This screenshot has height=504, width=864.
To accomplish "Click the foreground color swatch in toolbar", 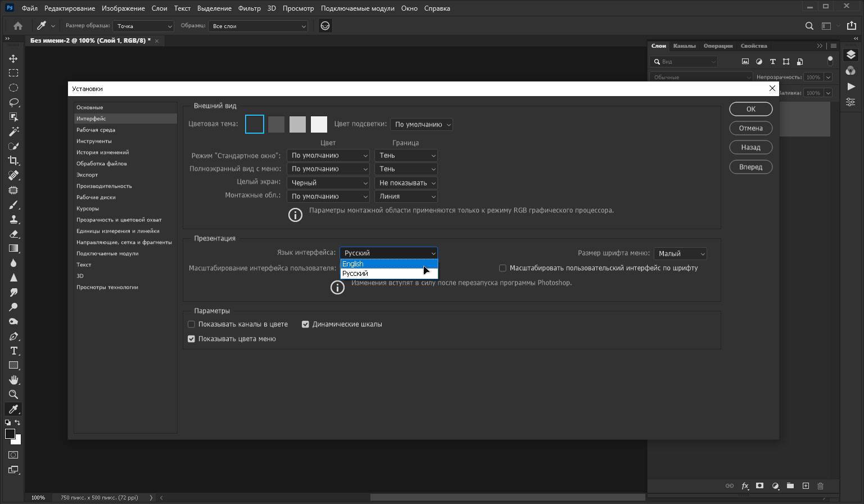I will 10,434.
